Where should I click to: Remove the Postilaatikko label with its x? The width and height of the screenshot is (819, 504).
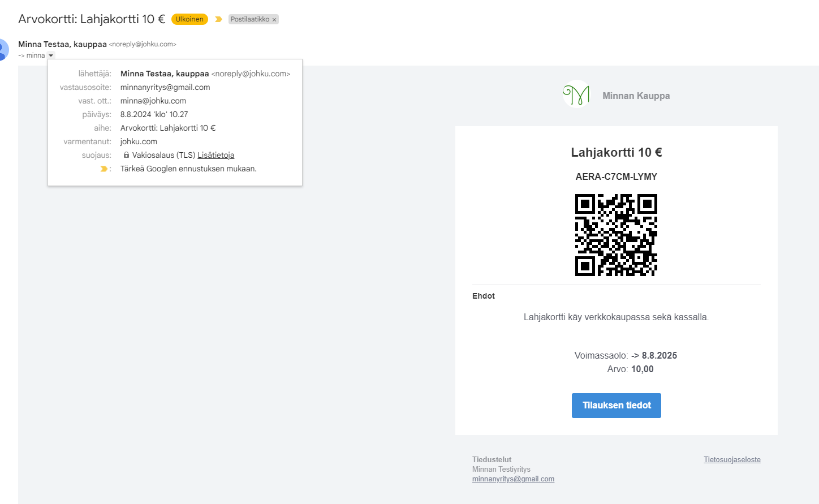point(274,20)
